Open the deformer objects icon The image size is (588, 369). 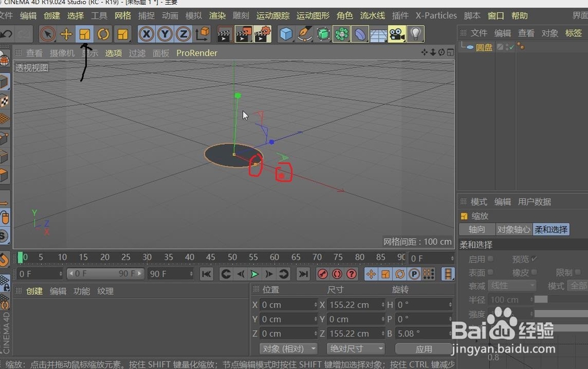pos(360,35)
